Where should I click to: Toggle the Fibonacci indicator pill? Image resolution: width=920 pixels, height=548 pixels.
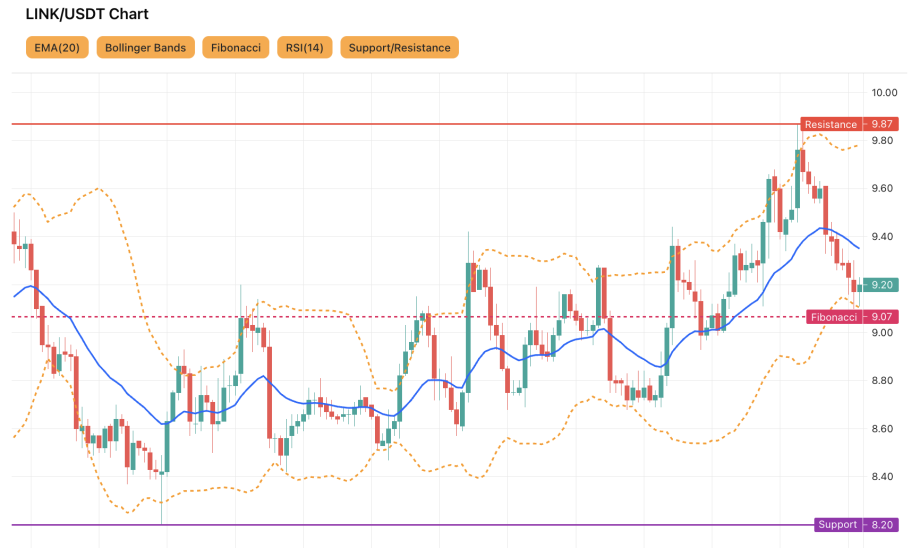click(236, 47)
